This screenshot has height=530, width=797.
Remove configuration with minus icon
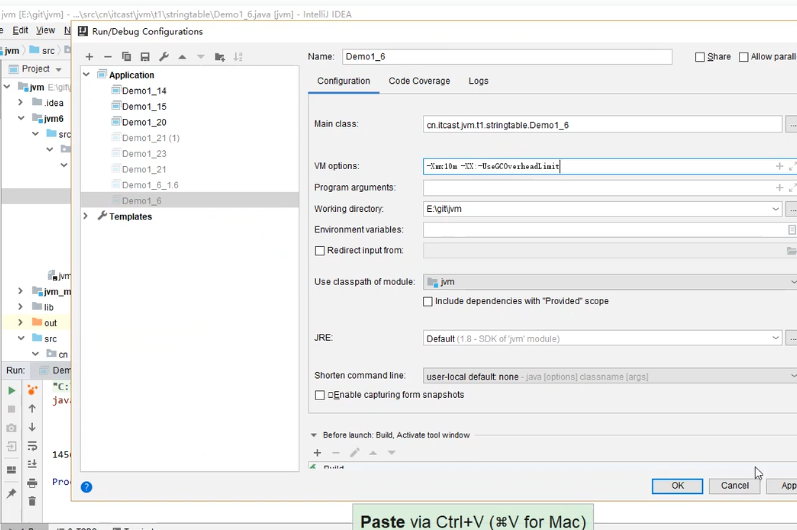108,57
